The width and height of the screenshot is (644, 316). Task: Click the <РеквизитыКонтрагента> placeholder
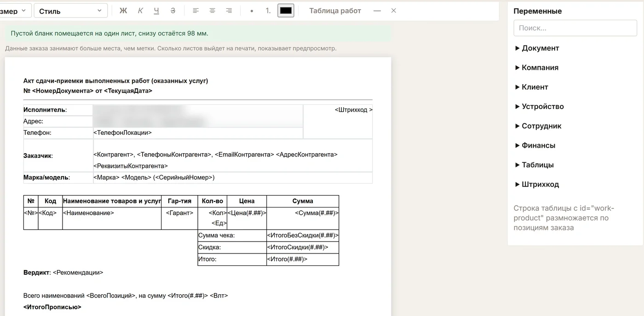pos(131,166)
